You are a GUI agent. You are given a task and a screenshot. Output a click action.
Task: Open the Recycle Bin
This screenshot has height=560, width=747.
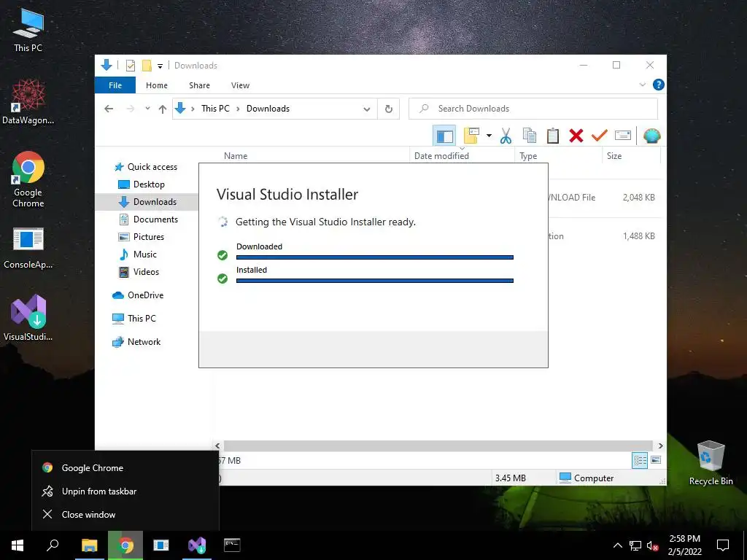[x=711, y=463]
